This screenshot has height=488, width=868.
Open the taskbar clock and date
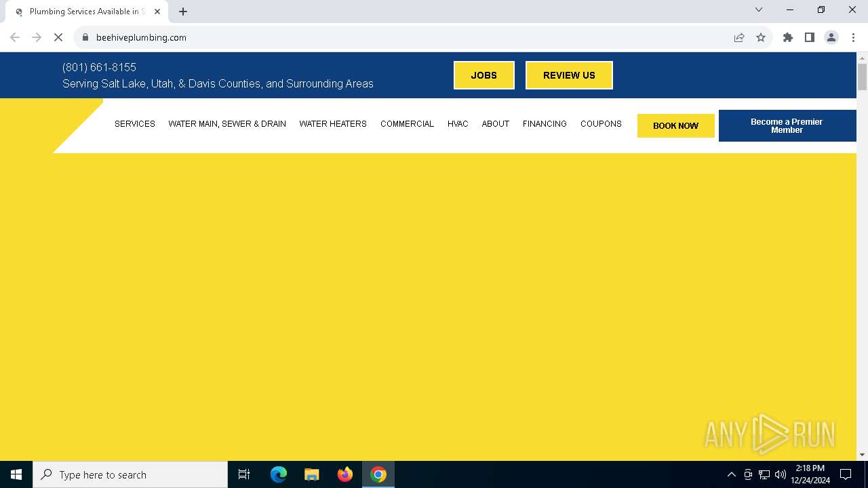tap(810, 474)
